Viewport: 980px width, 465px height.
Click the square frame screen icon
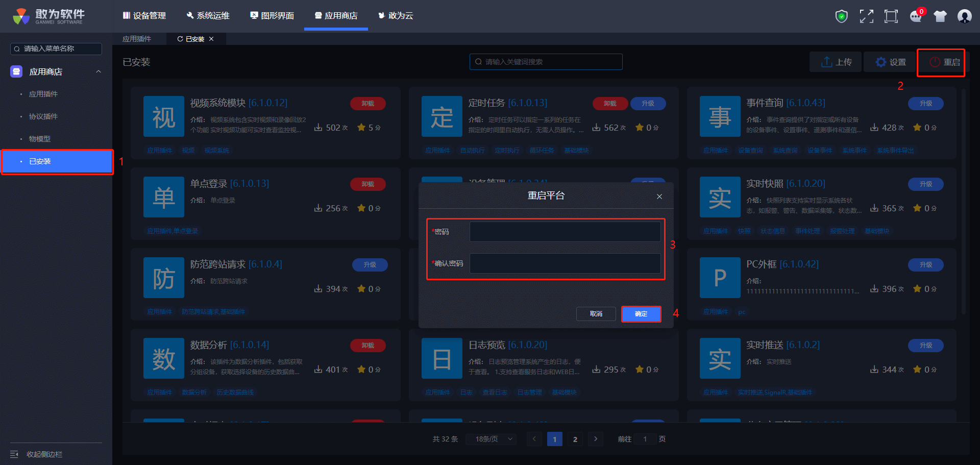(891, 16)
